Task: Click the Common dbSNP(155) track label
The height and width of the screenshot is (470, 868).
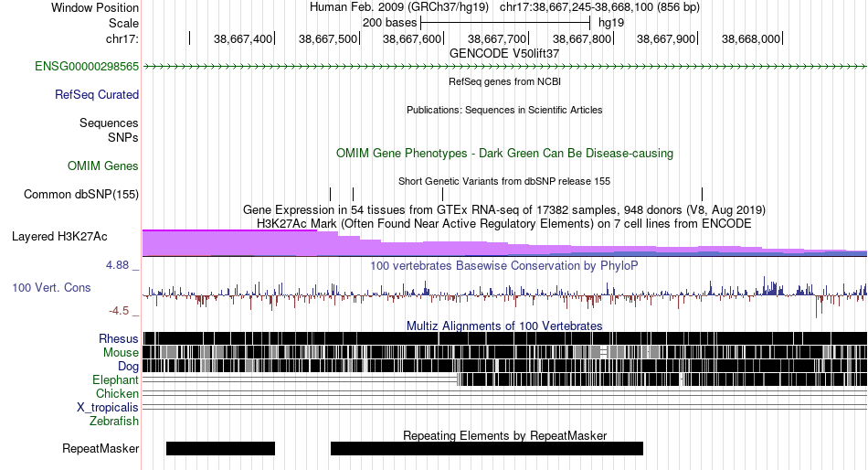Action: click(81, 195)
